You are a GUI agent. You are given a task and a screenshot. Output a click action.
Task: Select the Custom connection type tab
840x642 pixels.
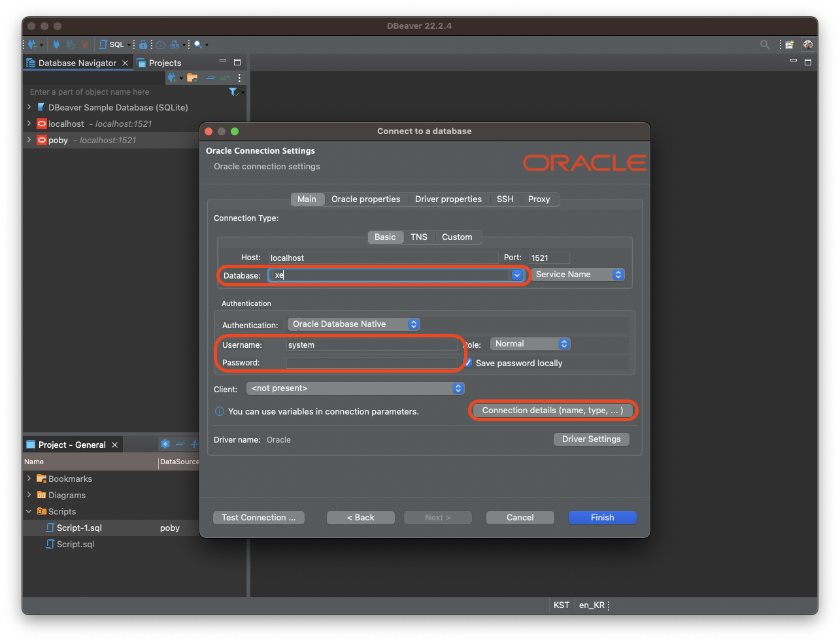pyautogui.click(x=457, y=237)
